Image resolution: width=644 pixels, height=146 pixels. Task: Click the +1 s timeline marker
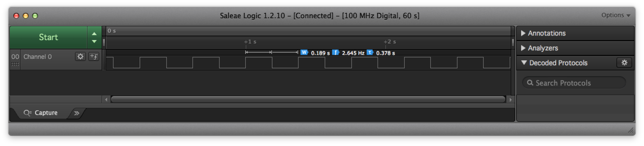coord(250,42)
